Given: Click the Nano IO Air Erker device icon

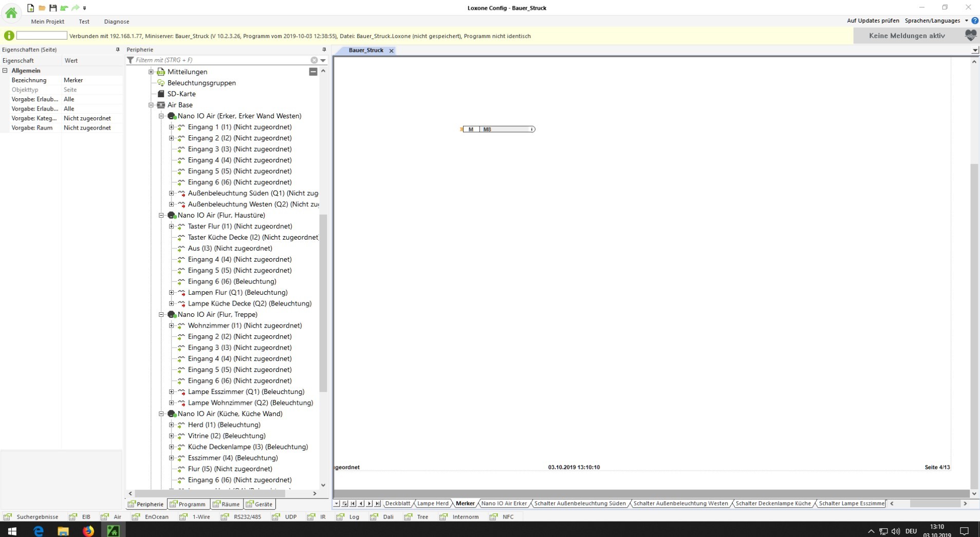Looking at the screenshot, I should (x=172, y=116).
